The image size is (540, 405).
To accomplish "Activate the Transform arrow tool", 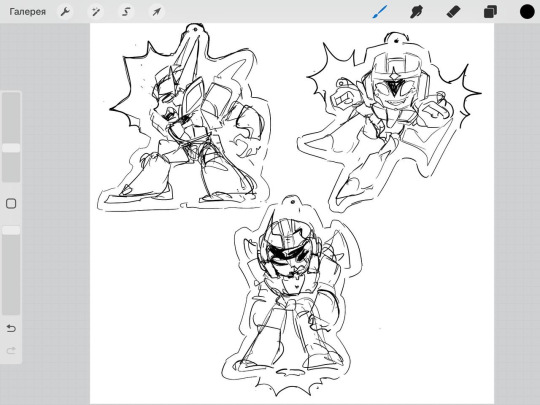I will click(x=157, y=12).
